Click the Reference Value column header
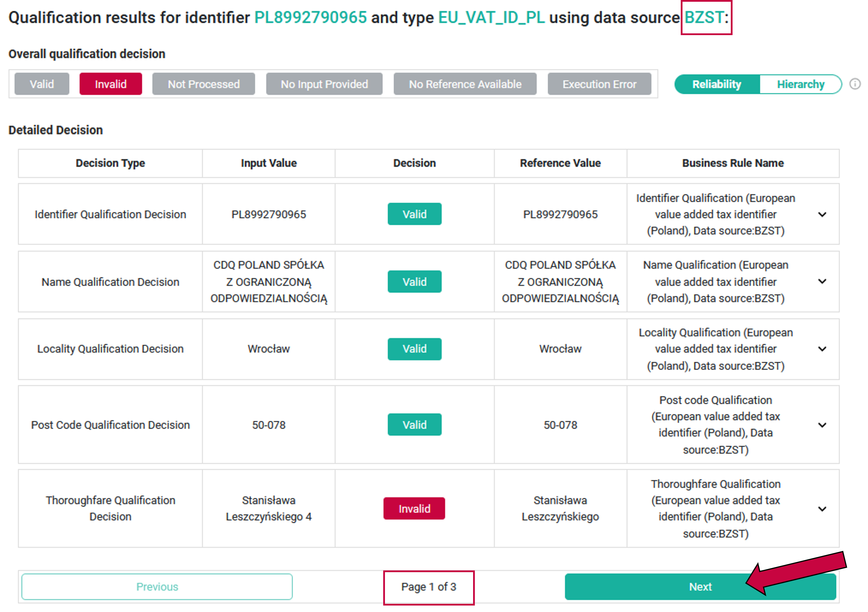Viewport: 868px width, 612px height. click(560, 163)
